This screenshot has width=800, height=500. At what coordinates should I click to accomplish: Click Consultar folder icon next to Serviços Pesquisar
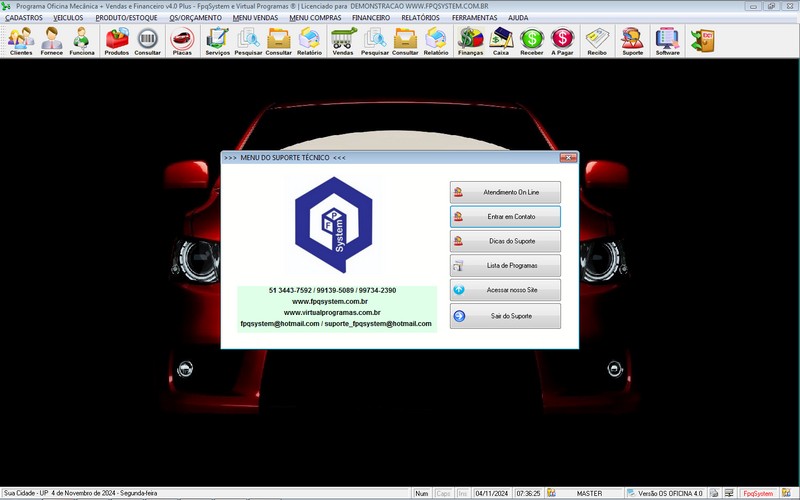pyautogui.click(x=279, y=41)
